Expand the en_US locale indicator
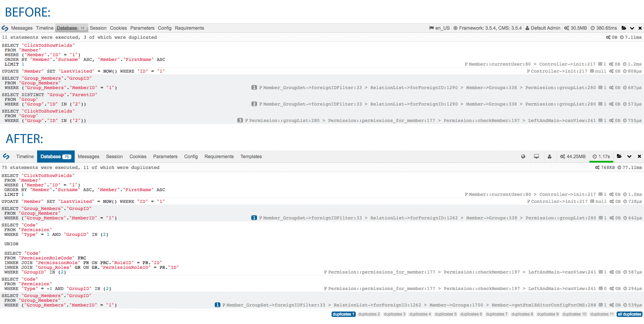This screenshot has width=644, height=324. tap(439, 28)
